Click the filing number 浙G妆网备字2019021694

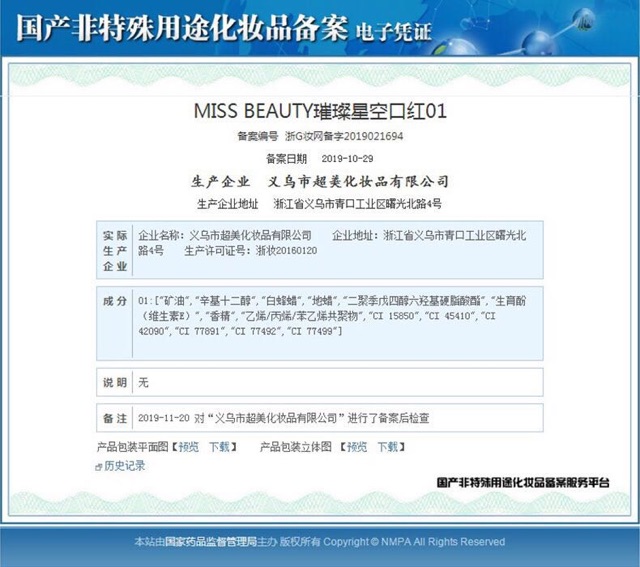click(x=344, y=136)
